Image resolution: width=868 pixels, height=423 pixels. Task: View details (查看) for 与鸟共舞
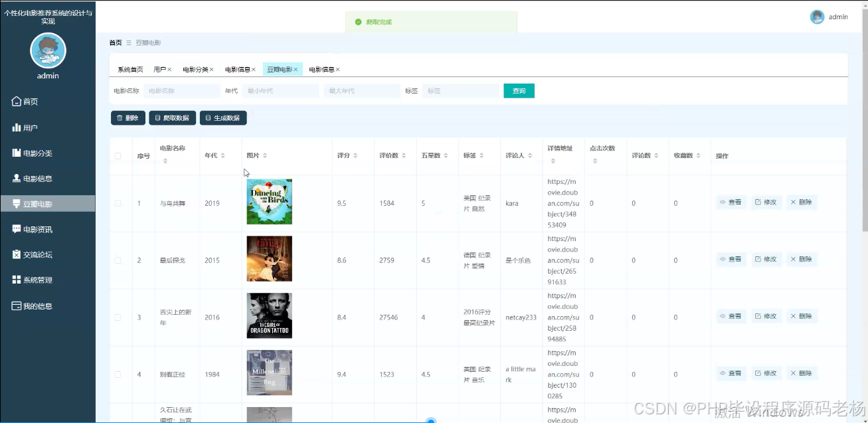coord(731,203)
